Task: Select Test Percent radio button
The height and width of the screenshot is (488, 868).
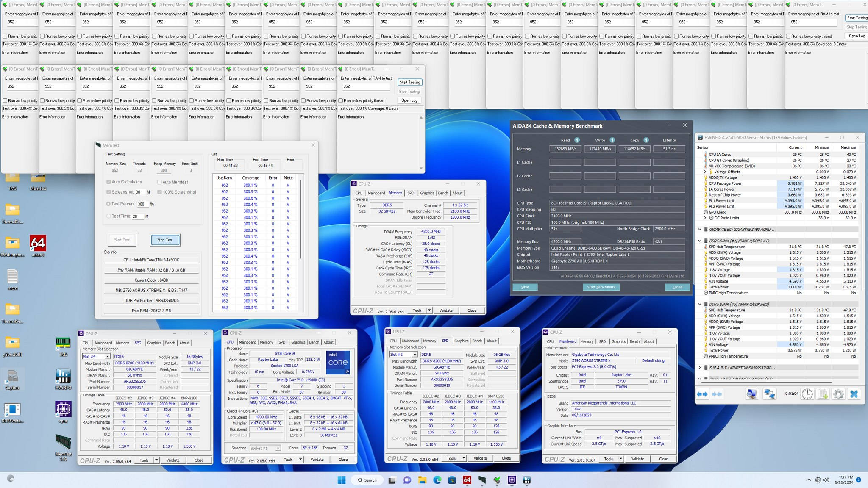Action: [108, 204]
